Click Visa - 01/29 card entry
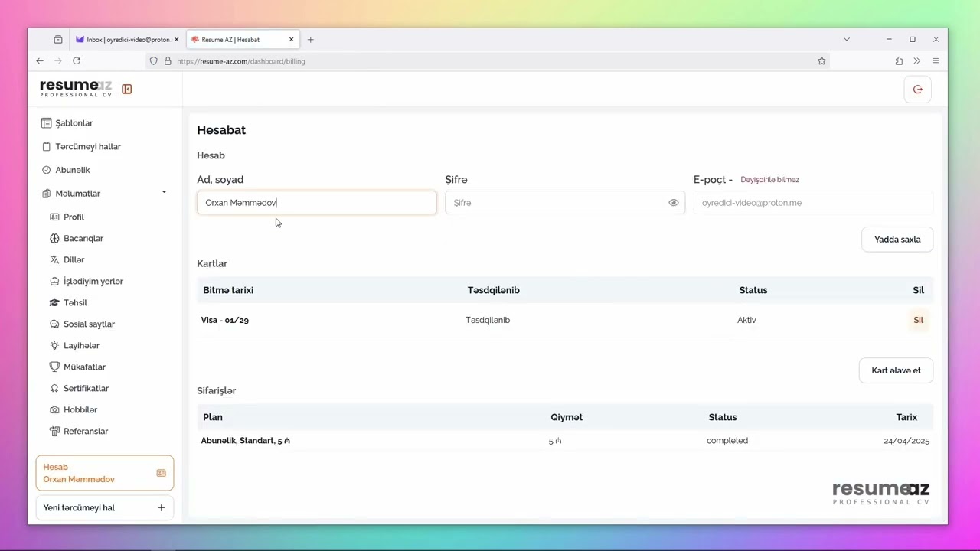Image resolution: width=980 pixels, height=551 pixels. point(225,321)
